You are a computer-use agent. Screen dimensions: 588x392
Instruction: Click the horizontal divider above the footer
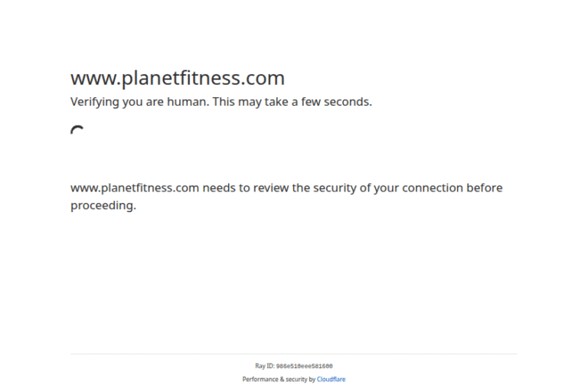pos(294,354)
